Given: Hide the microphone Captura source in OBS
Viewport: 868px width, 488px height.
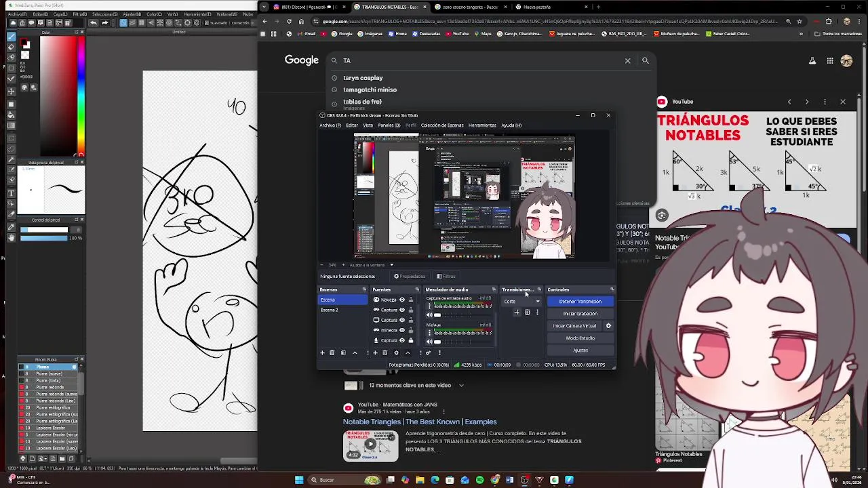Looking at the screenshot, I should (402, 340).
